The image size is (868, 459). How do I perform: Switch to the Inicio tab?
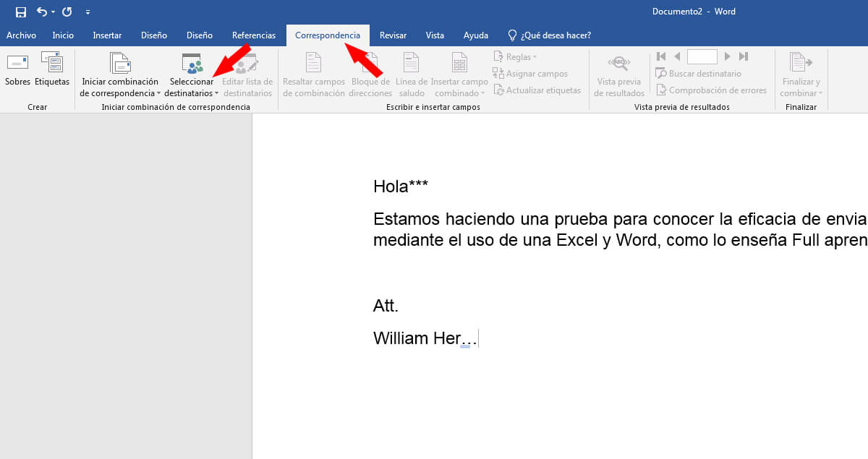[x=63, y=35]
